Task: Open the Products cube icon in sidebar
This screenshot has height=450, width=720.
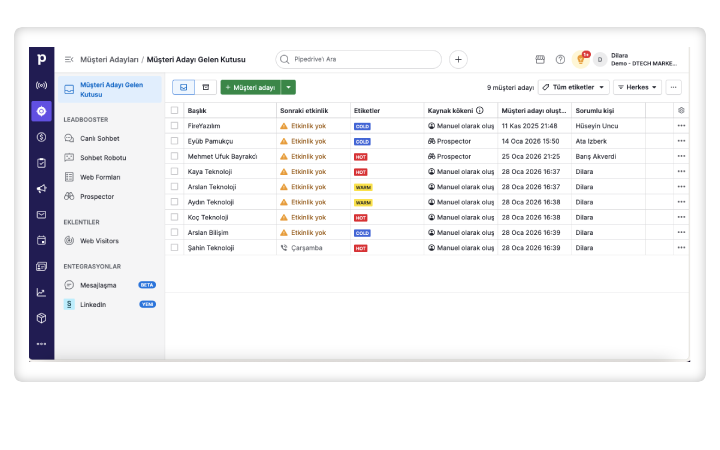Action: point(41,318)
